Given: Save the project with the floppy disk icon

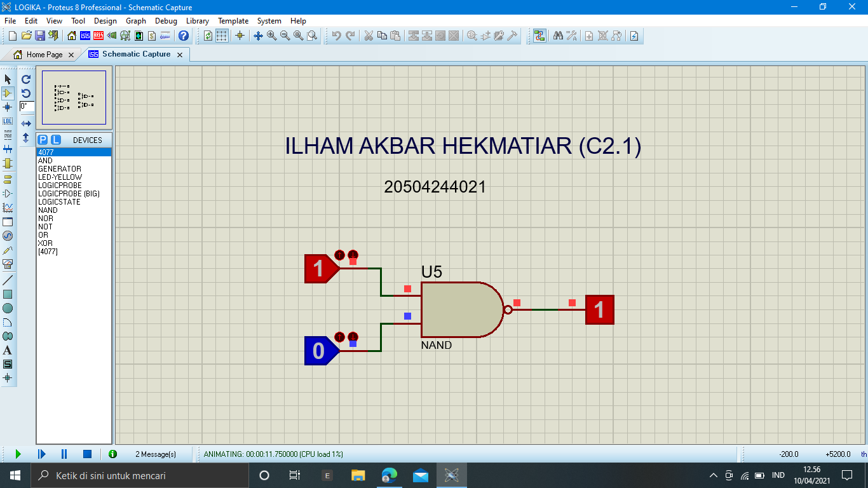Looking at the screenshot, I should [x=39, y=36].
